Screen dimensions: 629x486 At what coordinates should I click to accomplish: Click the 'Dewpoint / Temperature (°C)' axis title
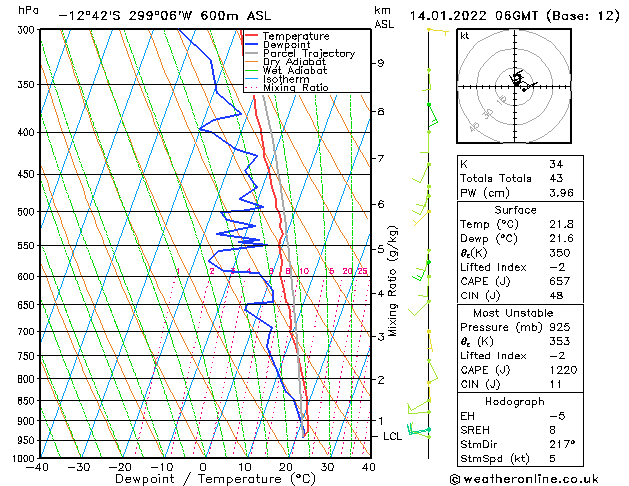pos(215,479)
